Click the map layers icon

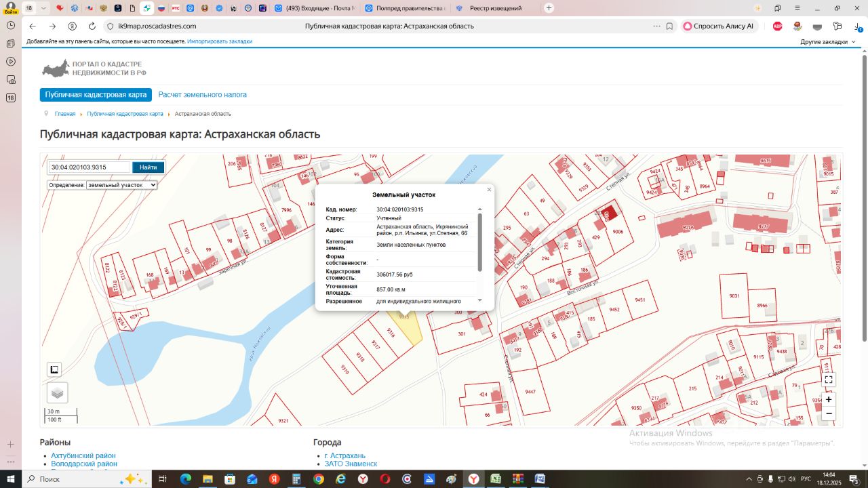(57, 392)
